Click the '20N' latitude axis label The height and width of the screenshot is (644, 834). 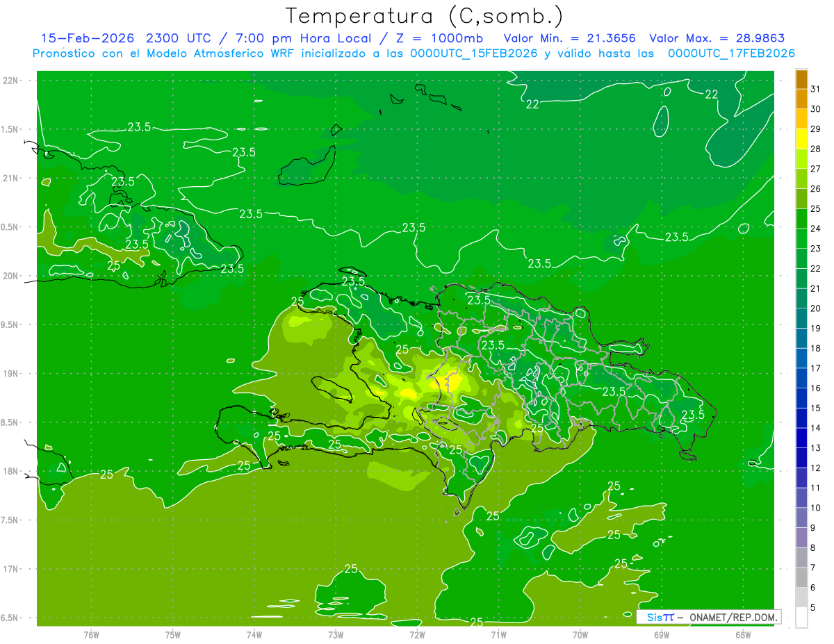point(10,276)
